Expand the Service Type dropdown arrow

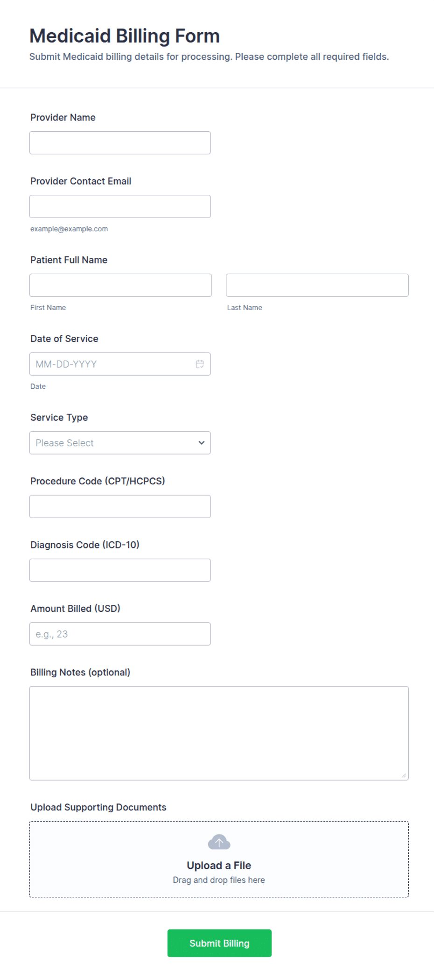202,443
